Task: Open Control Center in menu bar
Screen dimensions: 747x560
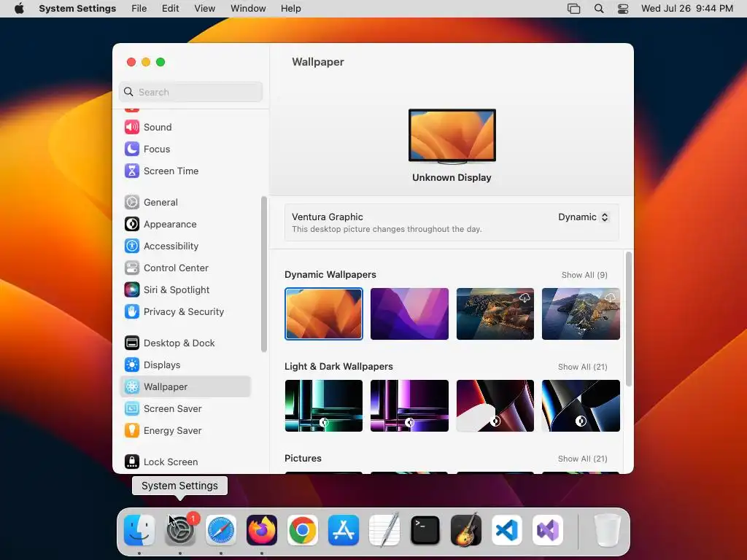Action: tap(623, 9)
